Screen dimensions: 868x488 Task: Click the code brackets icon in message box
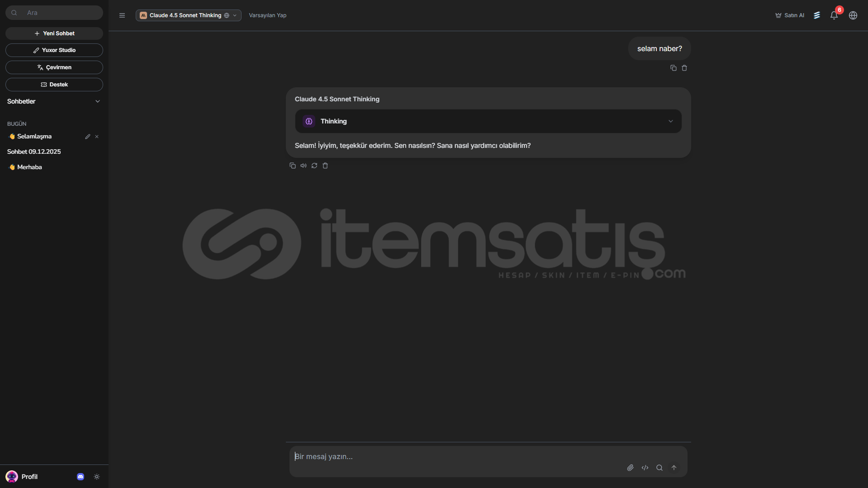coord(645,468)
